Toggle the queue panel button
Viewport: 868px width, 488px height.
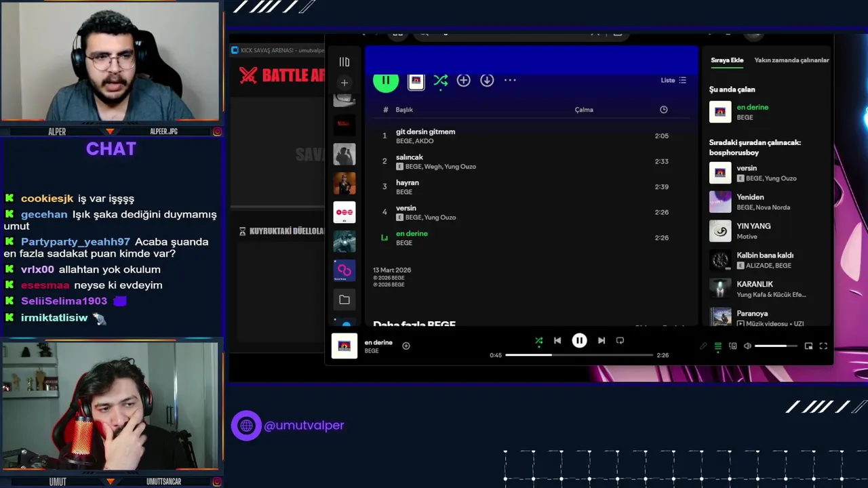pyautogui.click(x=718, y=346)
